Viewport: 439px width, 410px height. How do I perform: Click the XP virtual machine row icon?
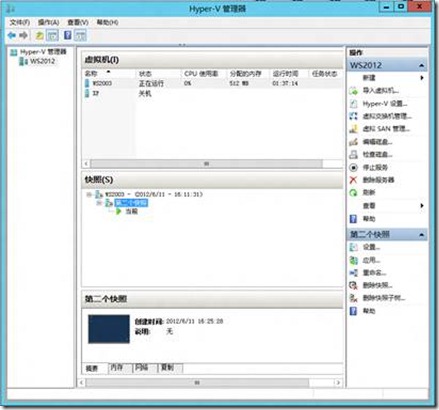point(87,94)
